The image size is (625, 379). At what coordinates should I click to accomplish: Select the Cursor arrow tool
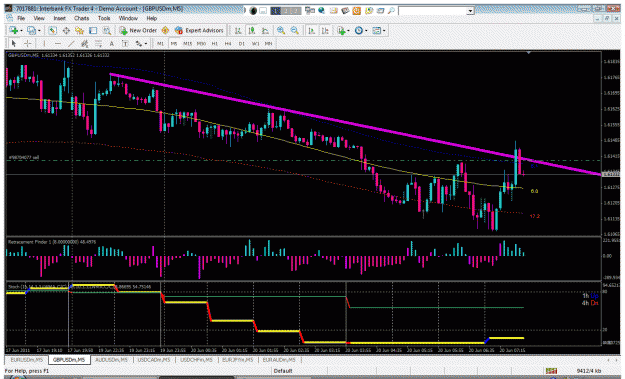pos(14,43)
